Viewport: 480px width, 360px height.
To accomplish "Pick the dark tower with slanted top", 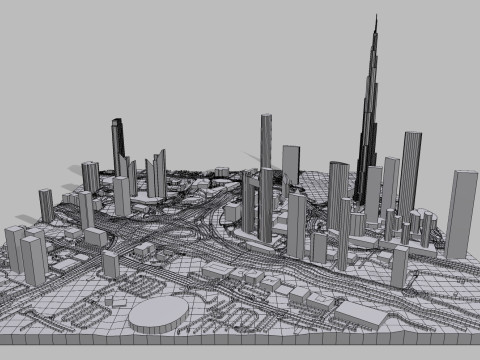I will (118, 147).
